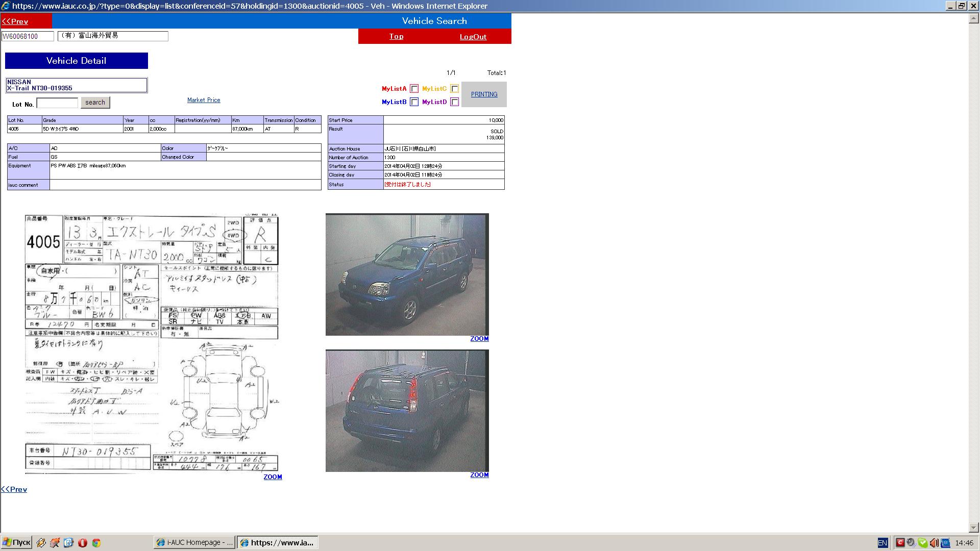Screen dimensions: 980x551
Task: Click the EN language indicator in tray
Action: point(882,543)
